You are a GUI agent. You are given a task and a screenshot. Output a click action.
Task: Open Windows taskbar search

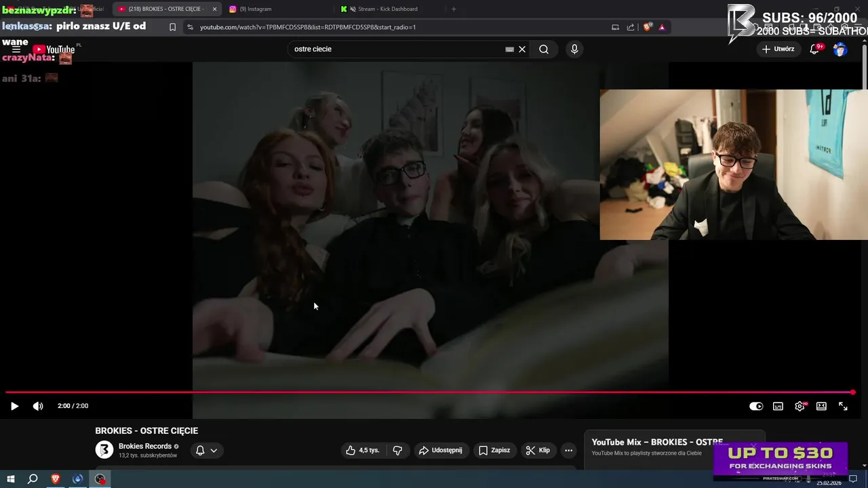tap(33, 479)
